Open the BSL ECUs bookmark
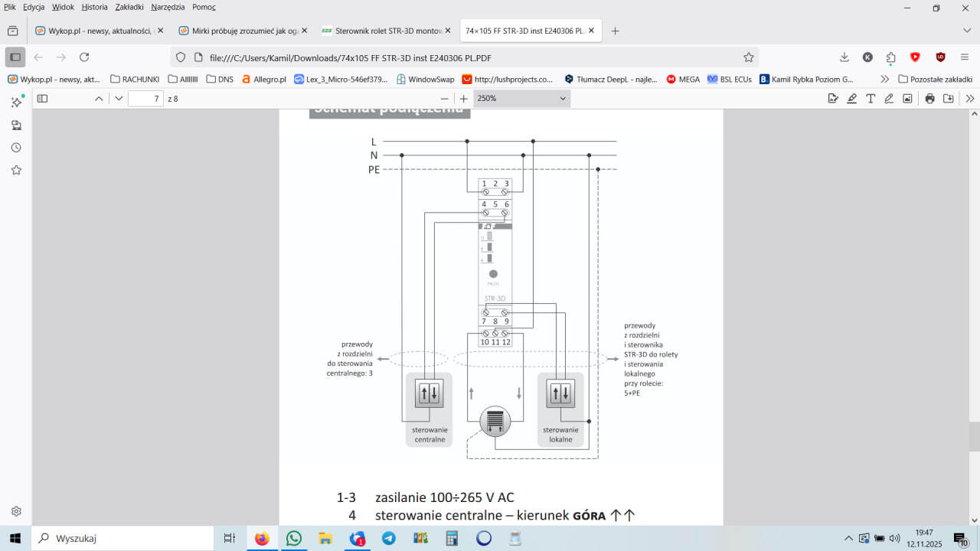 click(730, 79)
